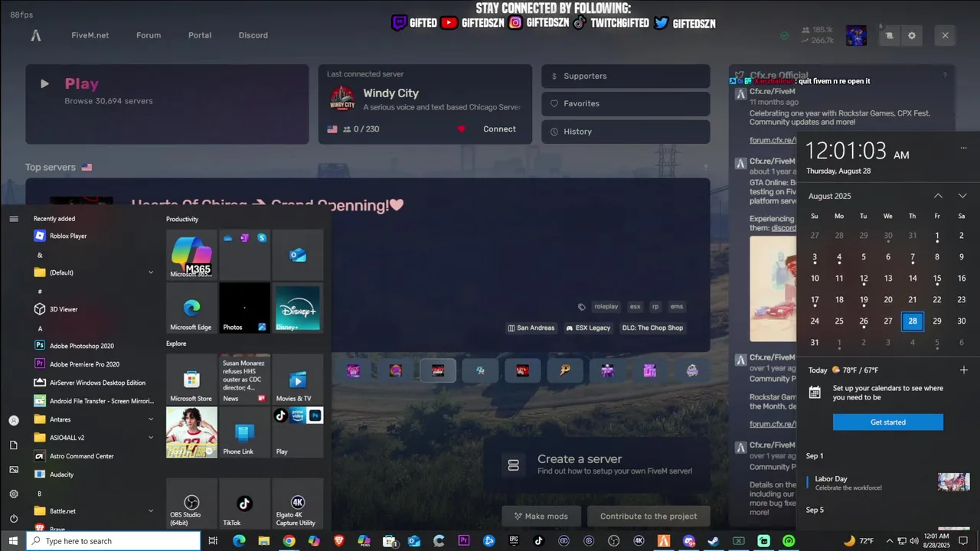Viewport: 980px width, 551px height.
Task: Open the FiveM.net header link
Action: pos(90,35)
